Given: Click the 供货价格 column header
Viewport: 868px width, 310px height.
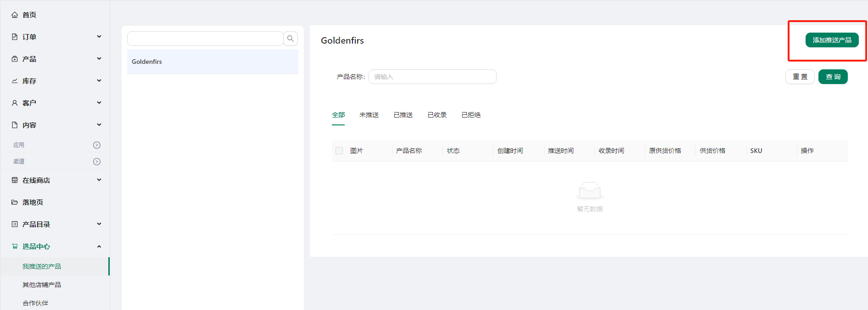Looking at the screenshot, I should click(712, 151).
